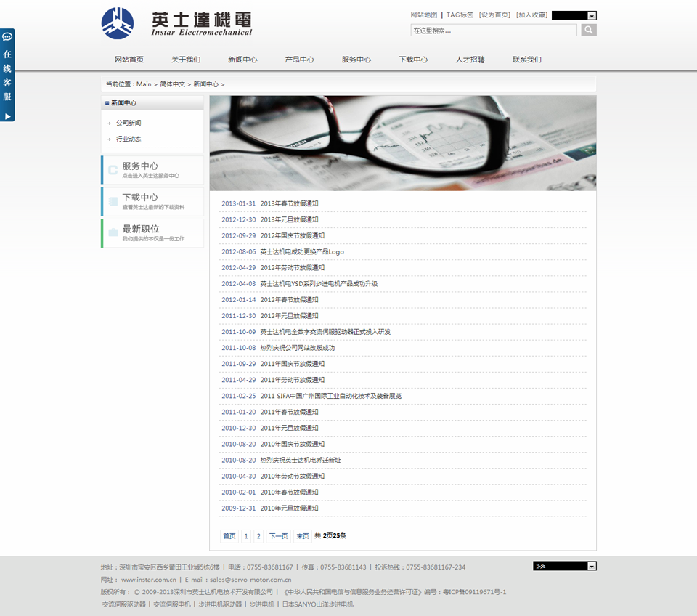This screenshot has height=616, width=697.
Task: Open 产品中心 in the navigation bar
Action: [299, 60]
